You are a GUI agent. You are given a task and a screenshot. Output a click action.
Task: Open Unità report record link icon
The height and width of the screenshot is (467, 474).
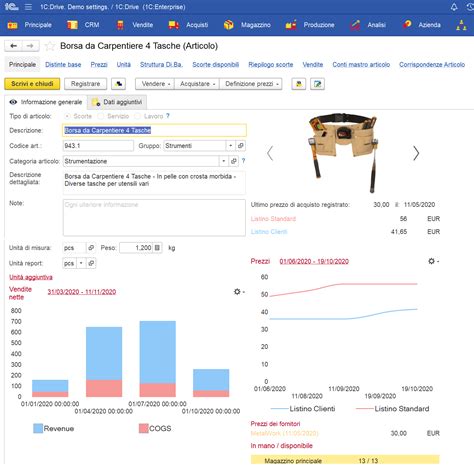91,263
